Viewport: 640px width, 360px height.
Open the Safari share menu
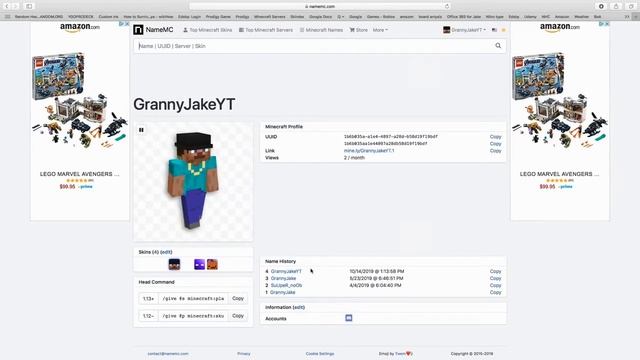616,6
